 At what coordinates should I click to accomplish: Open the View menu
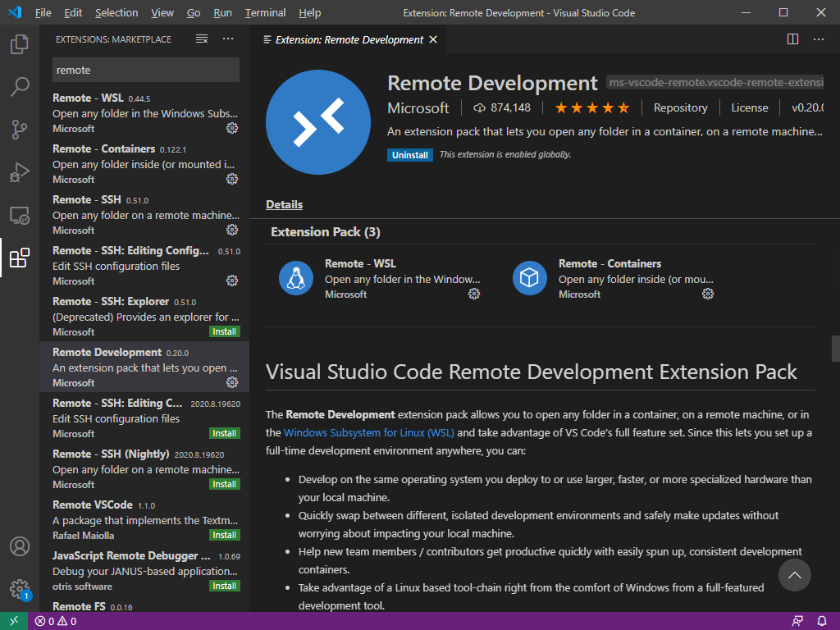[x=162, y=12]
